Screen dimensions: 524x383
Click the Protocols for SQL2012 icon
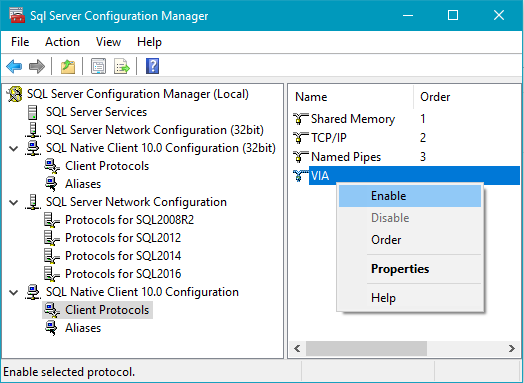click(52, 238)
